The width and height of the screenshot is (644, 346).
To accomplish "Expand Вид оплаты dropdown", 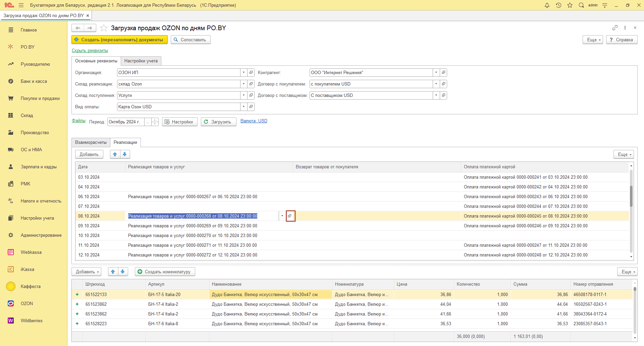I will click(x=244, y=107).
